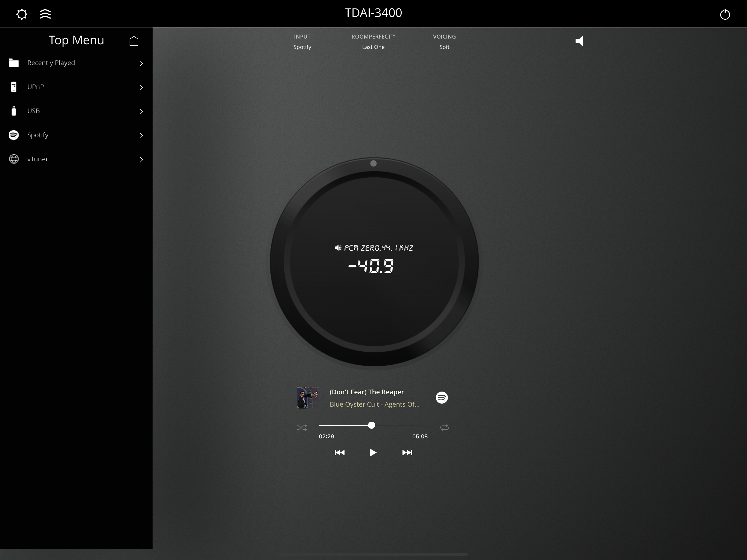Toggle repeat playback
This screenshot has width=747, height=560.
click(x=444, y=428)
